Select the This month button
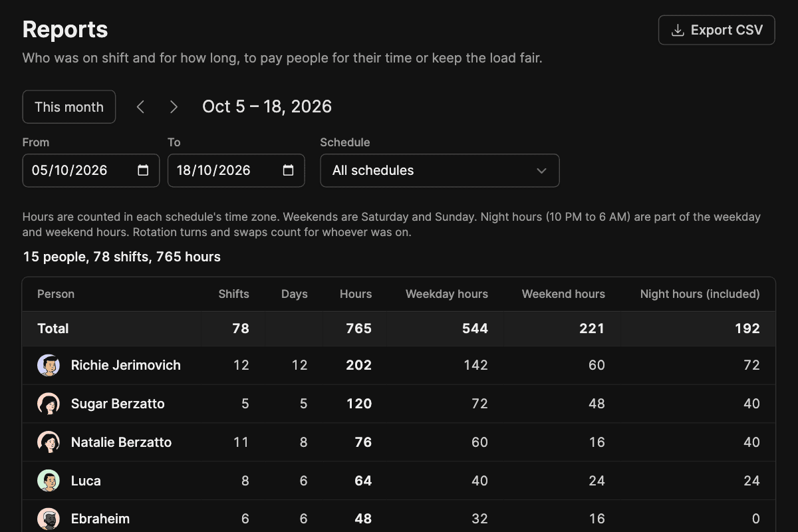798x532 pixels. pyautogui.click(x=69, y=107)
